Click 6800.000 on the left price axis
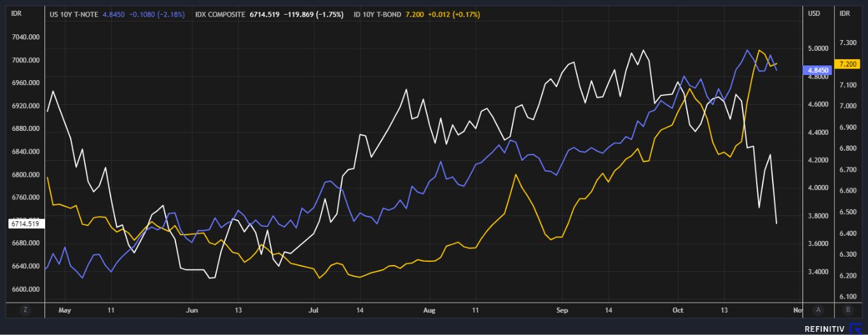The height and width of the screenshot is (335, 868). click(x=27, y=175)
